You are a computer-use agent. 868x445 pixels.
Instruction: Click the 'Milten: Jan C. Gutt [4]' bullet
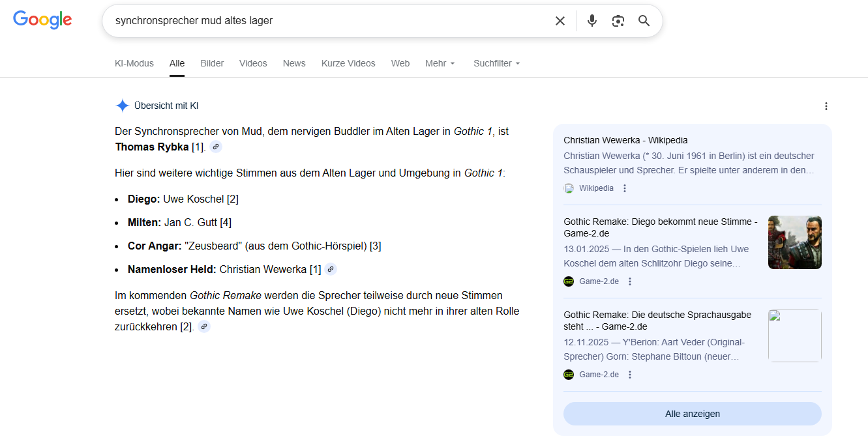(x=179, y=222)
